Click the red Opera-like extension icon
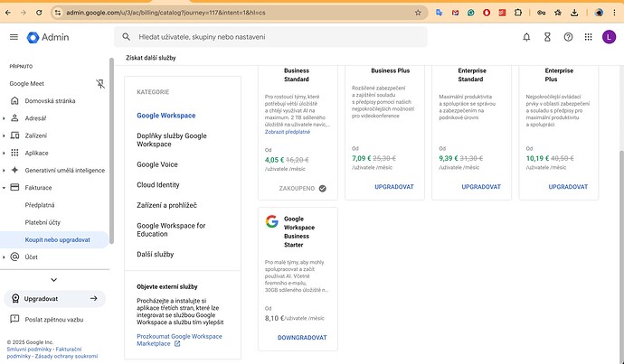 pyautogui.click(x=487, y=13)
